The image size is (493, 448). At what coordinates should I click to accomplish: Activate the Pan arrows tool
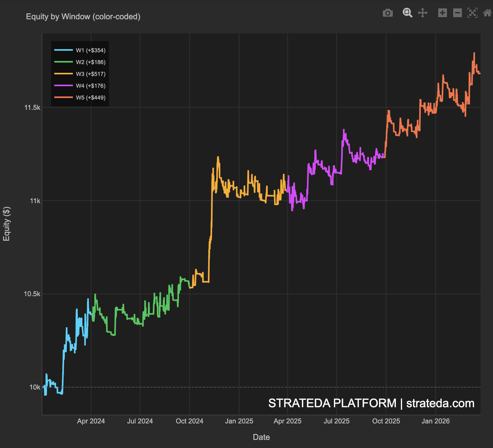point(422,13)
